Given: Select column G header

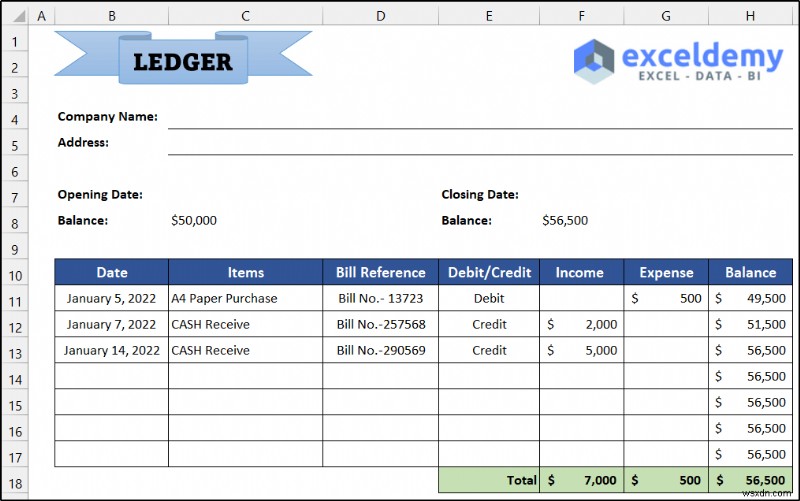Looking at the screenshot, I should click(x=666, y=16).
